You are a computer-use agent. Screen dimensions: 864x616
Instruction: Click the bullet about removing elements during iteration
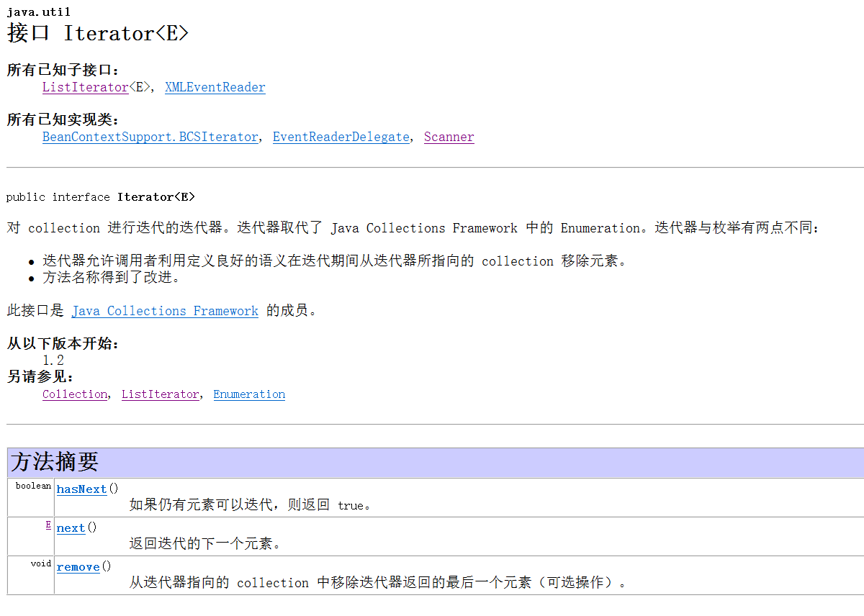tap(335, 261)
